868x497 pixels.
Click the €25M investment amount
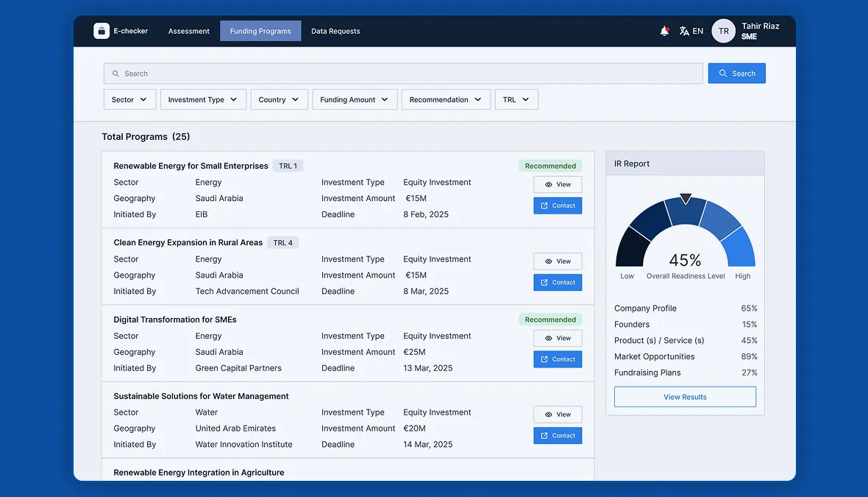tap(415, 352)
